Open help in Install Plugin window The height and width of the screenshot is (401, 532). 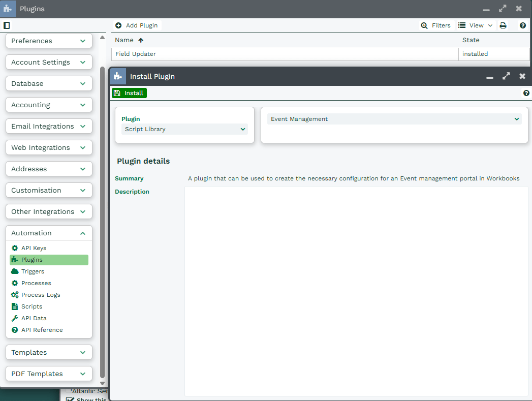tap(526, 93)
